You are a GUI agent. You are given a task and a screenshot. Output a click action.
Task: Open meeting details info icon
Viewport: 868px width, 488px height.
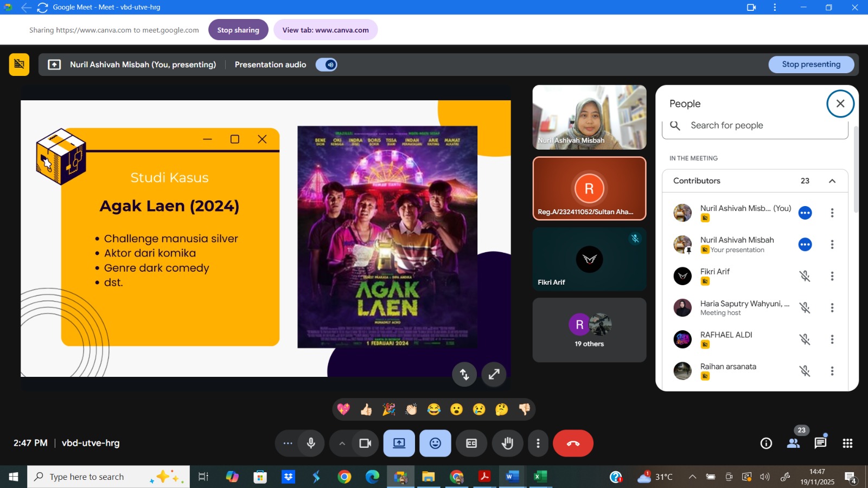point(766,444)
